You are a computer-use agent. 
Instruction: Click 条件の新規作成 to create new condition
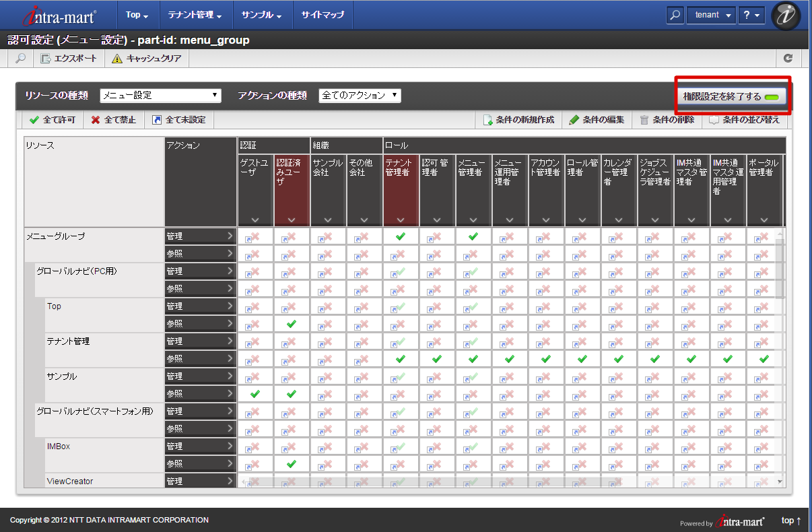tap(518, 120)
